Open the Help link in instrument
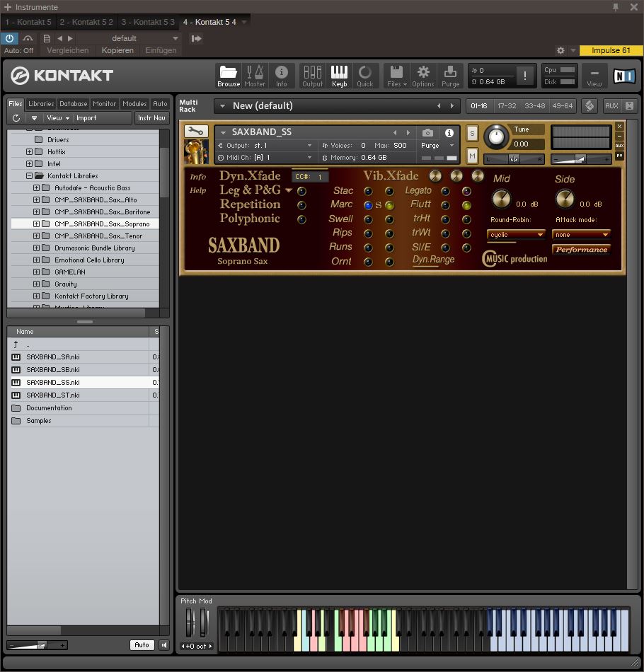The height and width of the screenshot is (672, 644). pyautogui.click(x=197, y=190)
